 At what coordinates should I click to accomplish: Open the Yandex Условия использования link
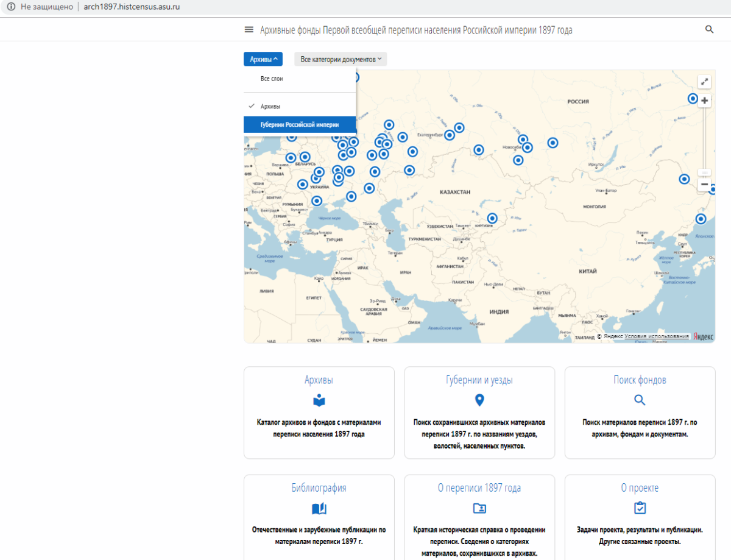pyautogui.click(x=657, y=336)
